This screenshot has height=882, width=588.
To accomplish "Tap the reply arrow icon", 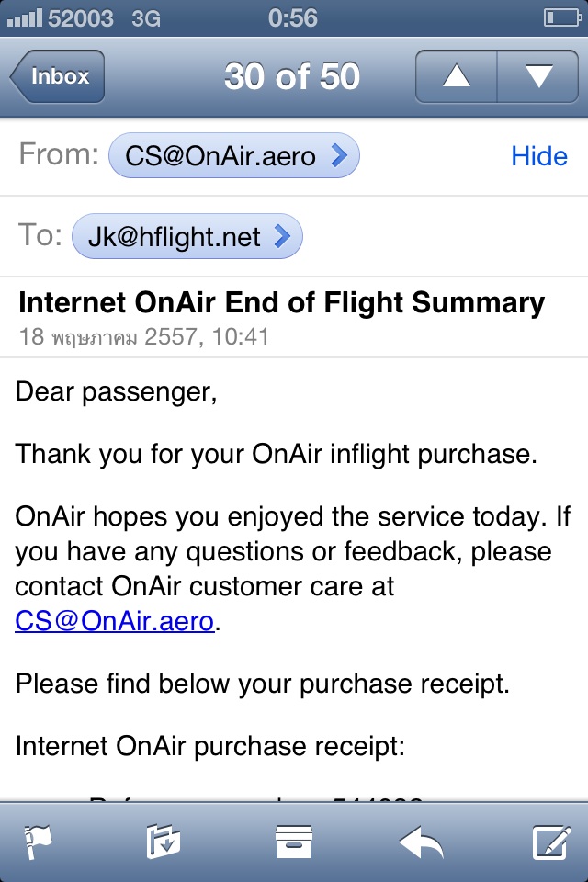I will (422, 842).
